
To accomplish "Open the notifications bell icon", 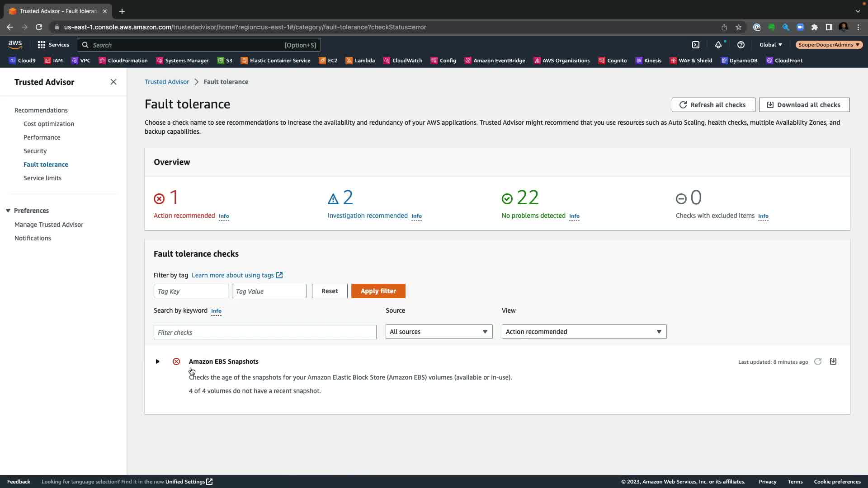I will (x=718, y=45).
